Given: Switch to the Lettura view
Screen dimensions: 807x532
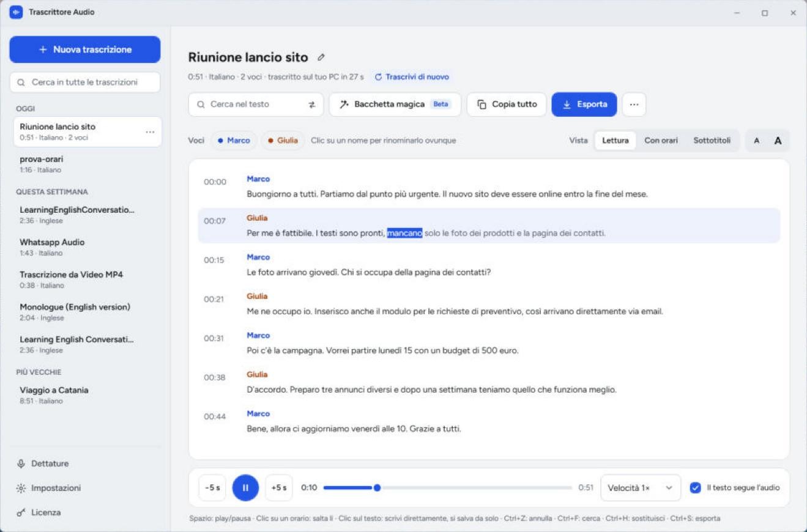Looking at the screenshot, I should 615,141.
